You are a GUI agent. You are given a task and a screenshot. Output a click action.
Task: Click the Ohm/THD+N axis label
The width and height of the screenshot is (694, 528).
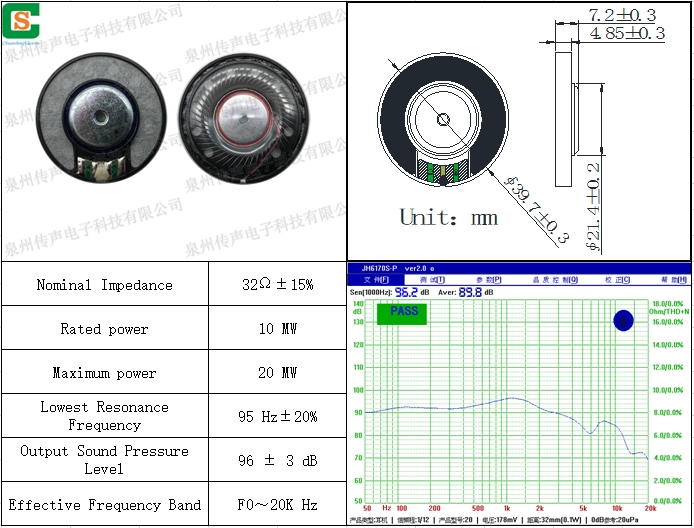click(669, 312)
